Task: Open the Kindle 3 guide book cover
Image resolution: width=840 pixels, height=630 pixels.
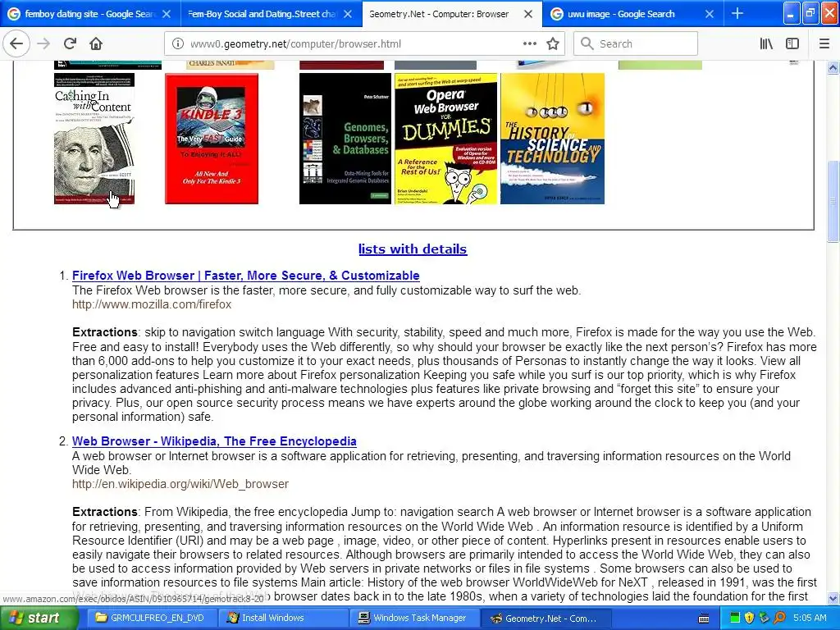Action: point(212,139)
